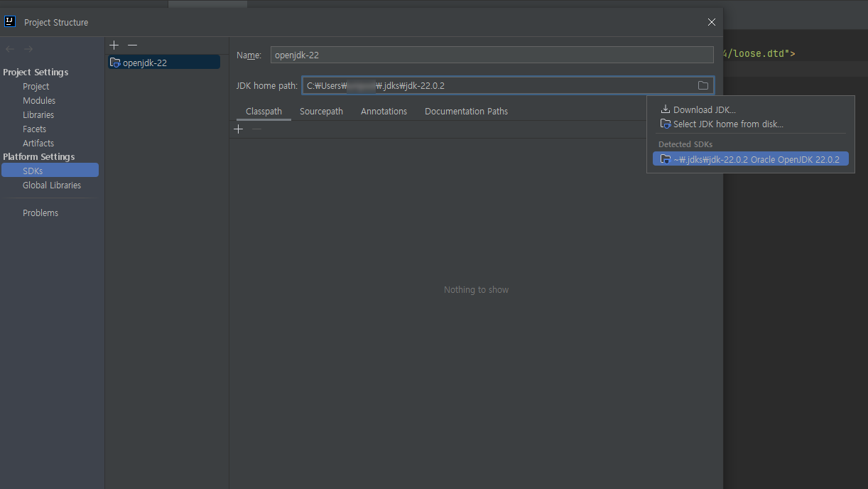Open the Problems page
Viewport: 868px width, 489px height.
[x=40, y=213]
